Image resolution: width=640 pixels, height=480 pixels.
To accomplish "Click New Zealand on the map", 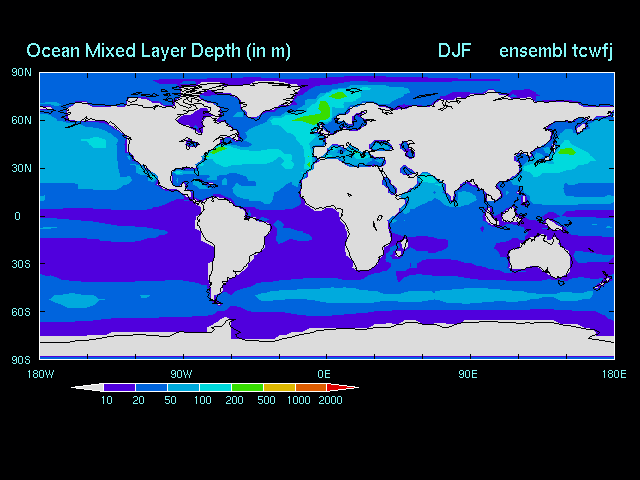I will pos(603,282).
